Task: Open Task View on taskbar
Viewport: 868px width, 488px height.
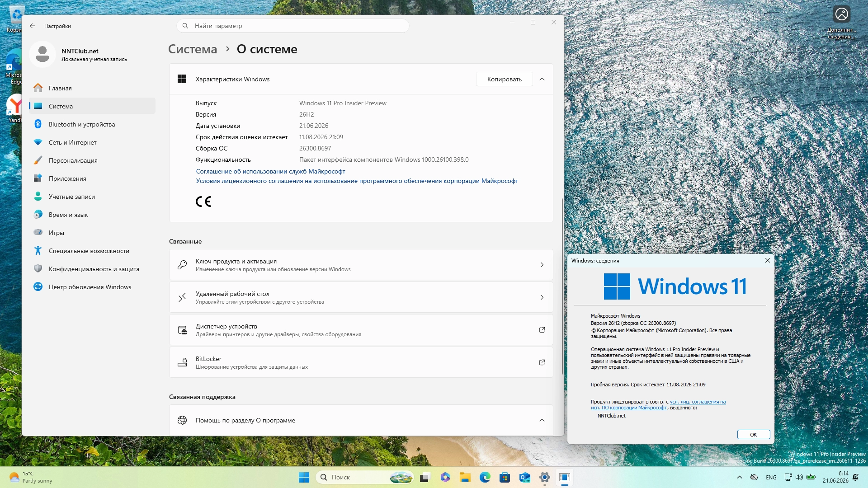Action: (425, 477)
